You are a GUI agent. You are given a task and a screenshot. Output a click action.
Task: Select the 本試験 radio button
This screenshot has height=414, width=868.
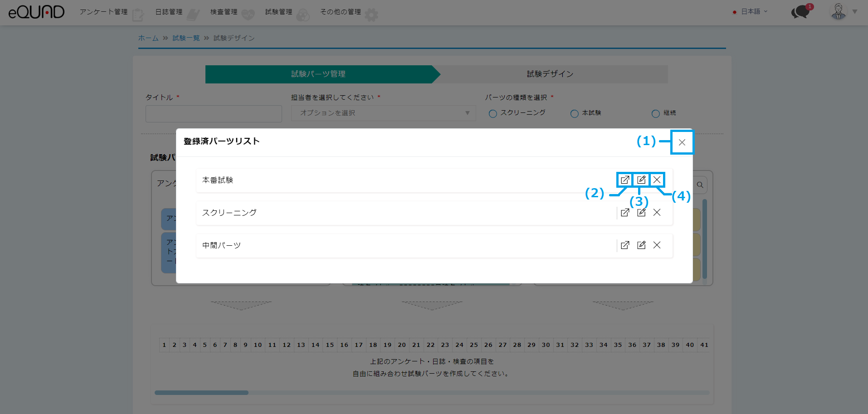click(575, 114)
